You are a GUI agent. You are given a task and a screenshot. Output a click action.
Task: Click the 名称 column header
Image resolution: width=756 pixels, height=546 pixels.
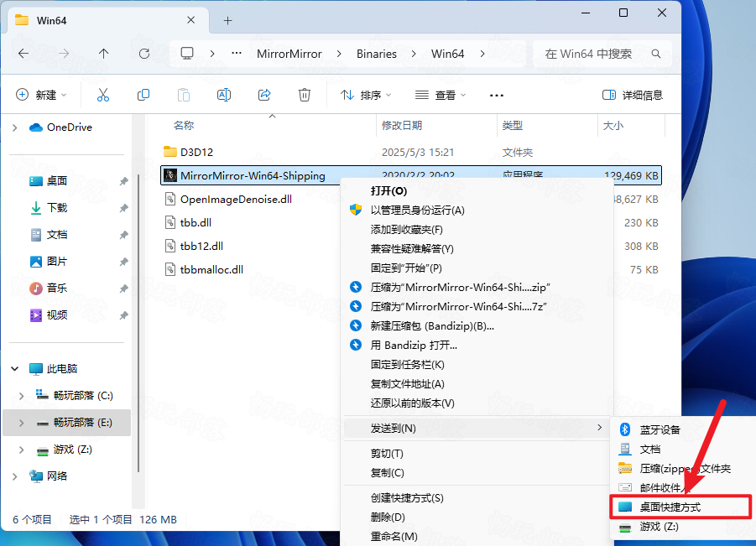tap(184, 126)
